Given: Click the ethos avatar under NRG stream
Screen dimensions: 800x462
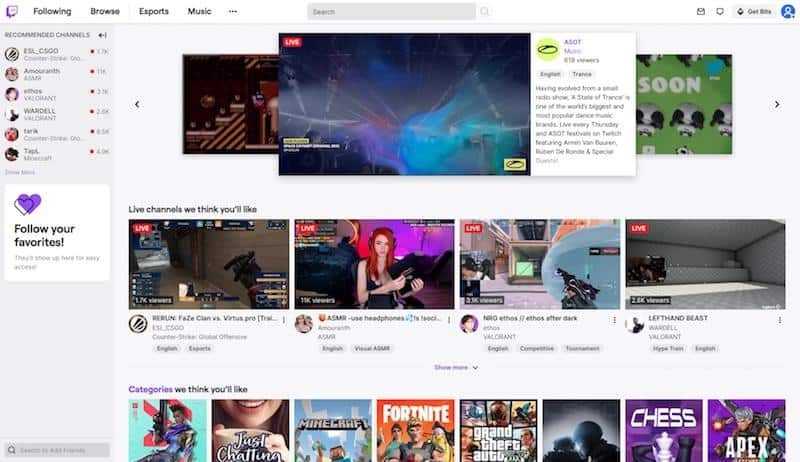Looking at the screenshot, I should click(469, 324).
